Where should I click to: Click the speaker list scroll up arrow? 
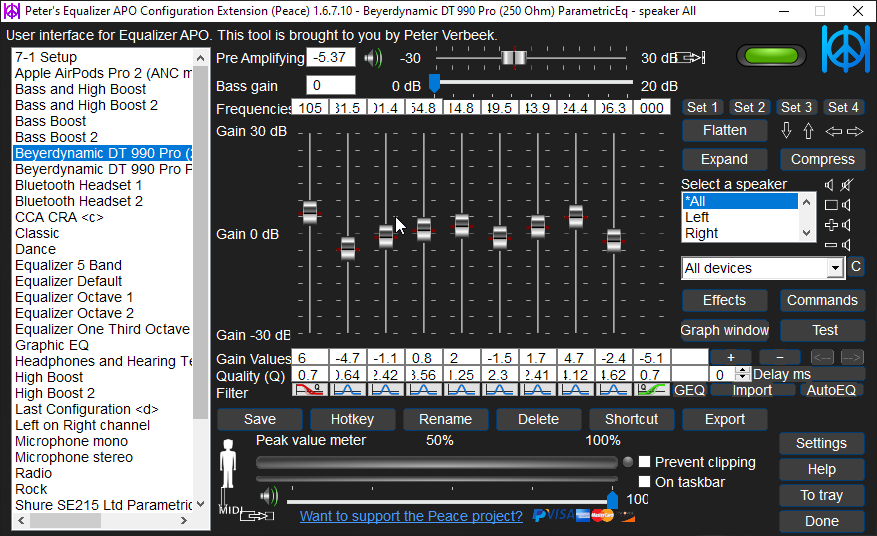[x=806, y=202]
